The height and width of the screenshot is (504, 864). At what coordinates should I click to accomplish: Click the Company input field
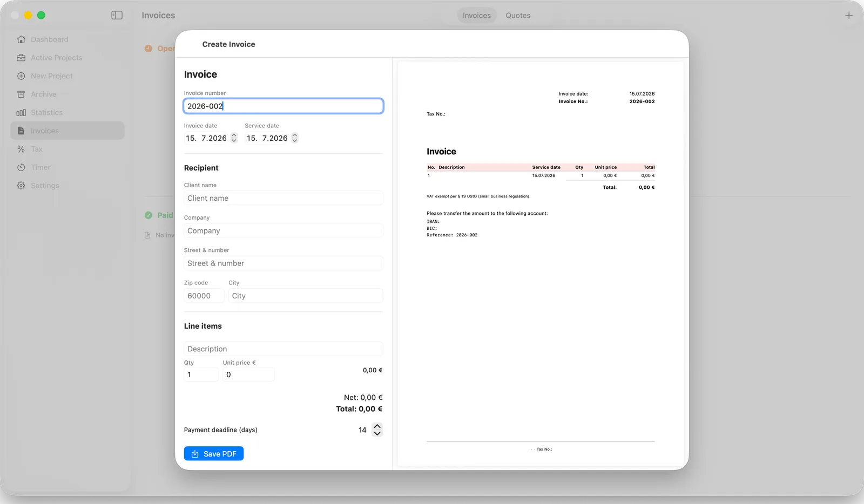click(283, 230)
